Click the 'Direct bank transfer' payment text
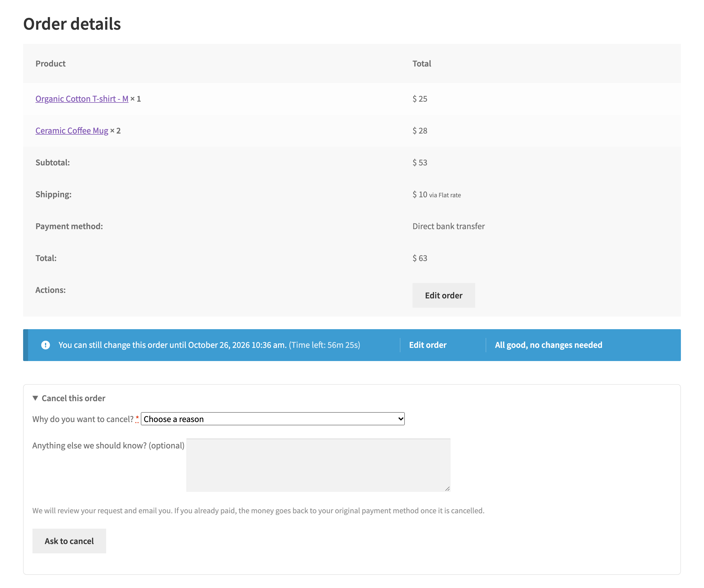Viewport: 704px width, 588px height. pyautogui.click(x=449, y=226)
